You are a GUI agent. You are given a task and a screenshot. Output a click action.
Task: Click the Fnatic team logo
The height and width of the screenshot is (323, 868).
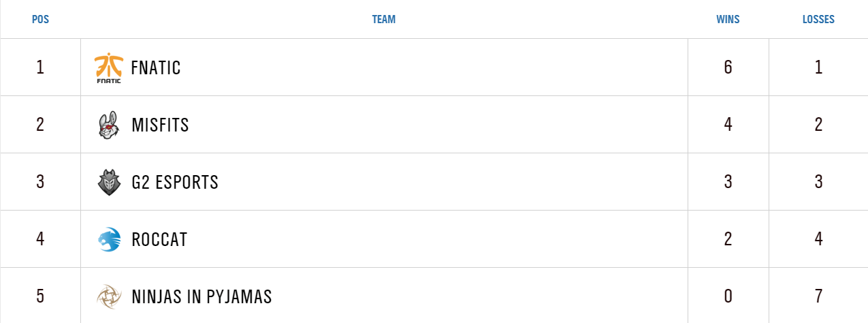[x=108, y=67]
